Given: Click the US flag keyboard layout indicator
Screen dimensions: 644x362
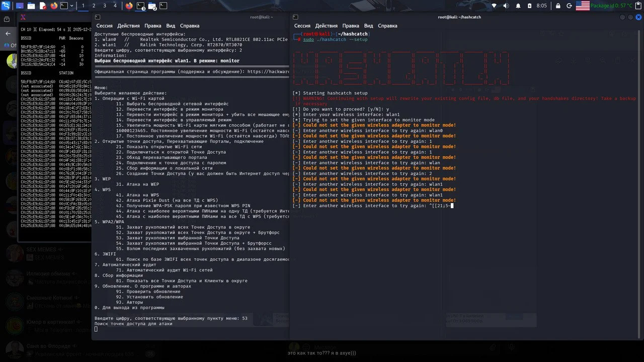Looking at the screenshot, I should pos(583,6).
